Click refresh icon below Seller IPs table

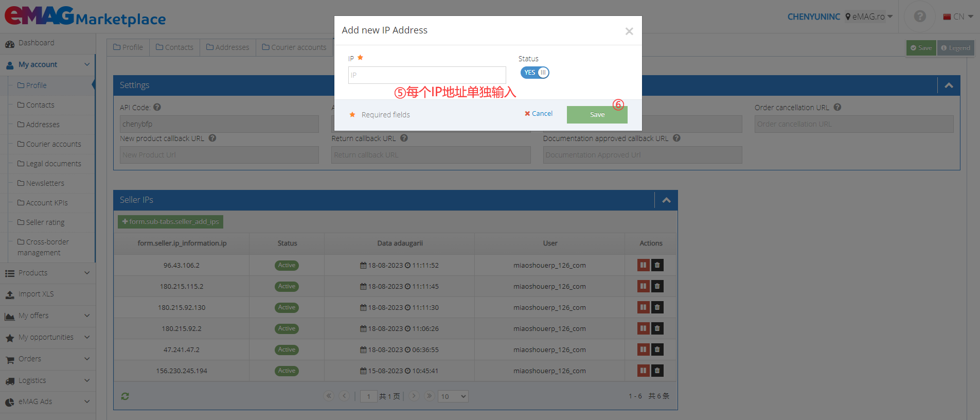[125, 396]
